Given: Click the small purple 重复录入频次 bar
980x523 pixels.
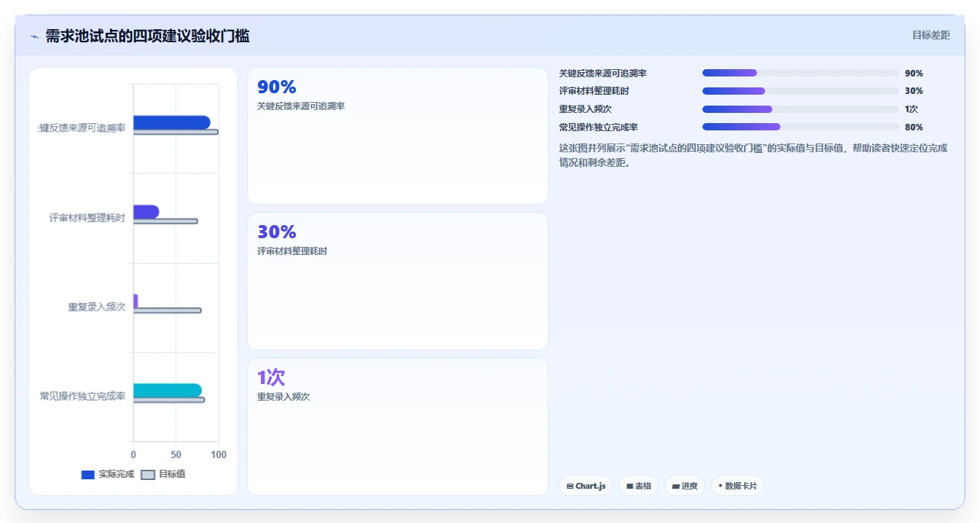Looking at the screenshot, I should (136, 301).
